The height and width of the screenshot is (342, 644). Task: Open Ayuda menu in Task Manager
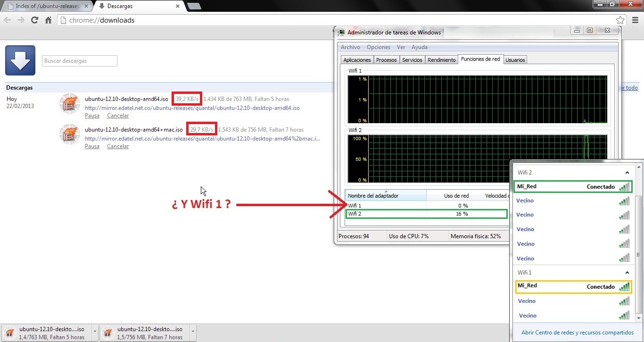(420, 47)
